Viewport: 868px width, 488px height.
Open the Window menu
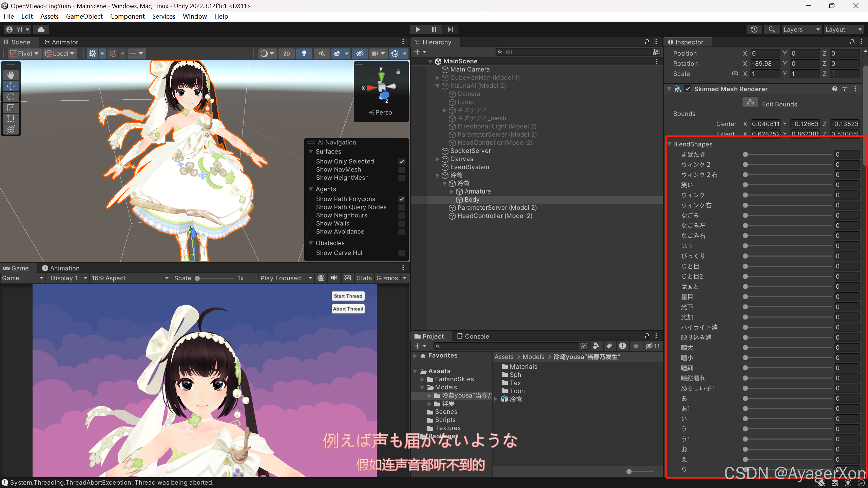click(x=195, y=16)
